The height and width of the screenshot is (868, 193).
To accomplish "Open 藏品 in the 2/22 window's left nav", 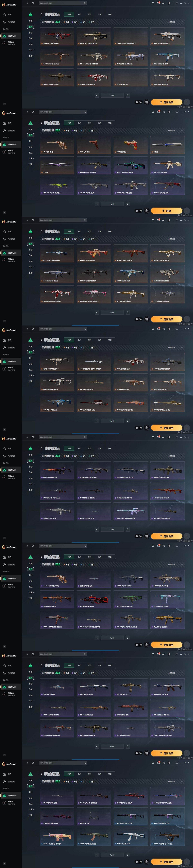I will [x=30, y=261].
